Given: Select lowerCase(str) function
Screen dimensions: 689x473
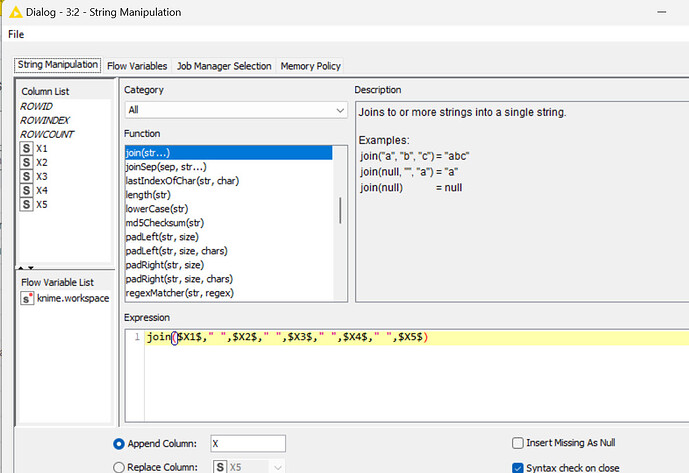Looking at the screenshot, I should 228,209.
